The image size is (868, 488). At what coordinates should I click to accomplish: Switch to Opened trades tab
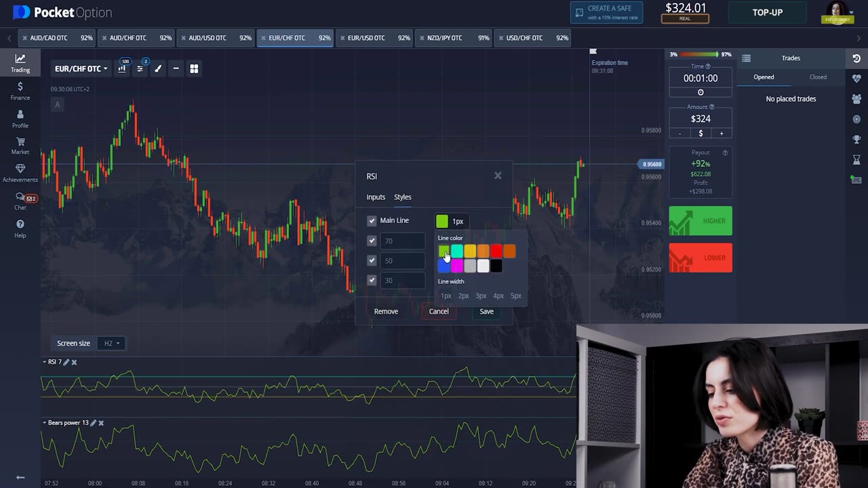pos(764,77)
